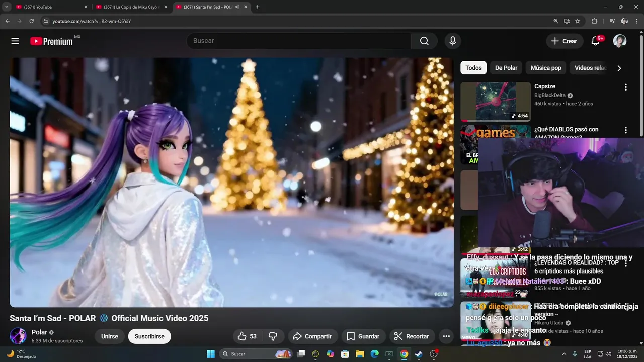Open the weather widget showing 12°C Despejado

point(21,354)
